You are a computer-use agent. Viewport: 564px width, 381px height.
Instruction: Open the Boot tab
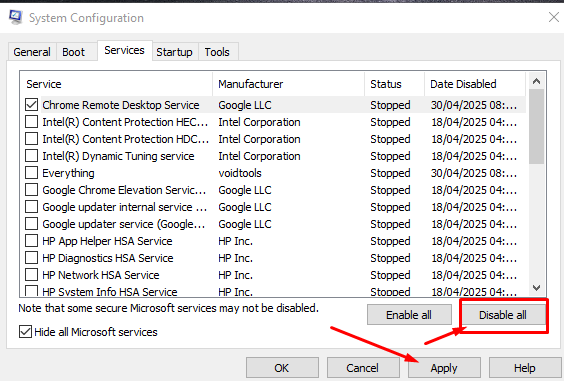point(73,52)
